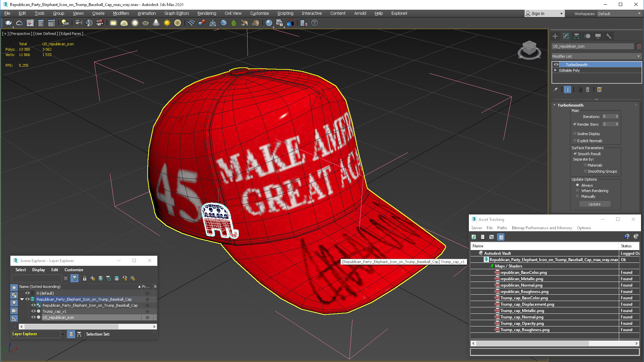The height and width of the screenshot is (362, 644).
Task: Click the object color swatch beside name field
Action: [x=639, y=46]
